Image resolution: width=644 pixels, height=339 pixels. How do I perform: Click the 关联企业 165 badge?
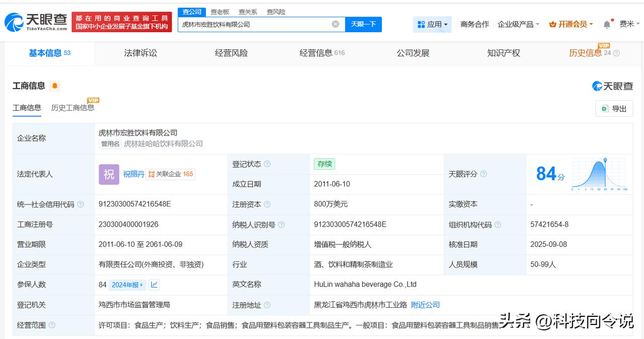pyautogui.click(x=171, y=174)
